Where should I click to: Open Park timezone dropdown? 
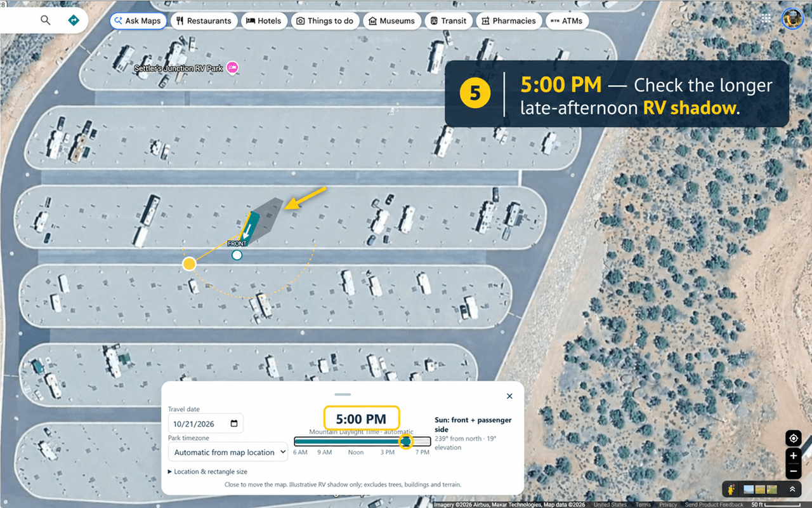pyautogui.click(x=228, y=452)
